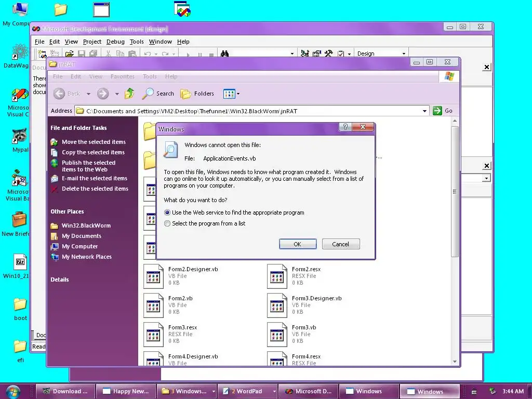Click the Form3.resx file icon

(x=153, y=335)
